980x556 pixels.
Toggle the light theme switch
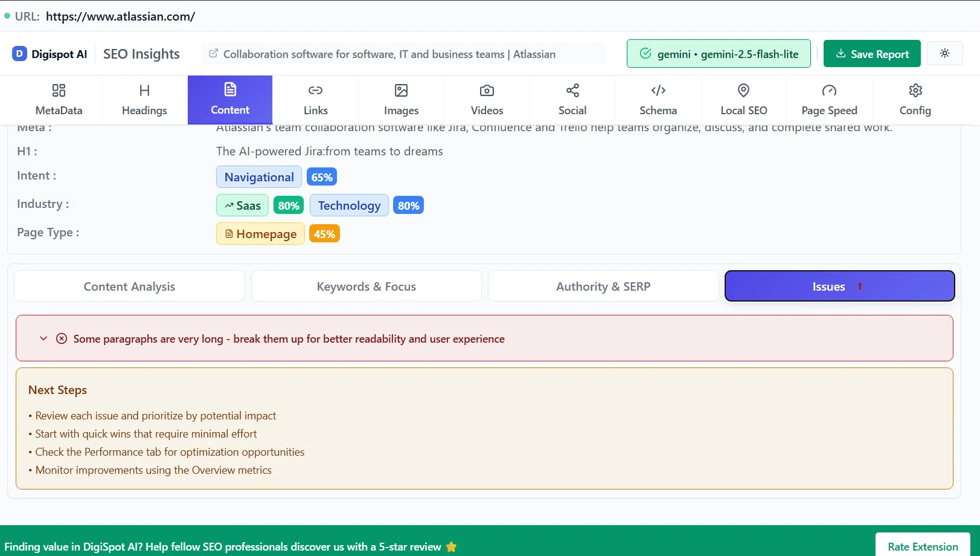pyautogui.click(x=944, y=53)
